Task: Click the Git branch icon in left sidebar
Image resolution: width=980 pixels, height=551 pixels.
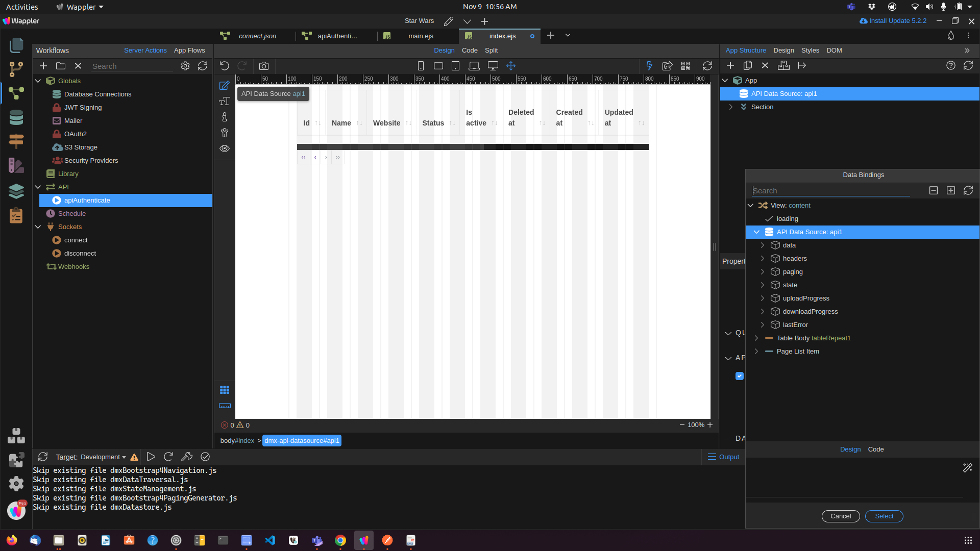Action: pyautogui.click(x=16, y=69)
